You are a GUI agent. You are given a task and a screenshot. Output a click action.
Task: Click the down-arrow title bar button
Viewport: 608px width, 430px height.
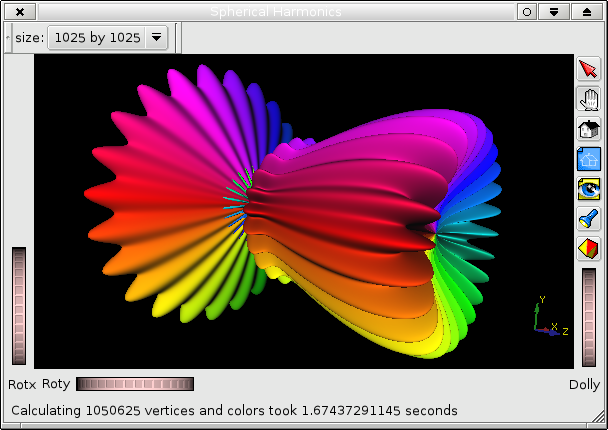pyautogui.click(x=556, y=11)
